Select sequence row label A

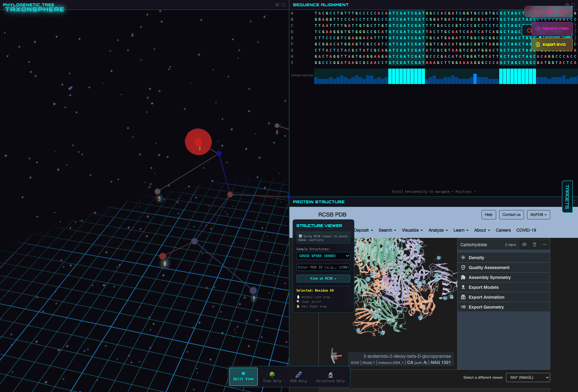292,13
